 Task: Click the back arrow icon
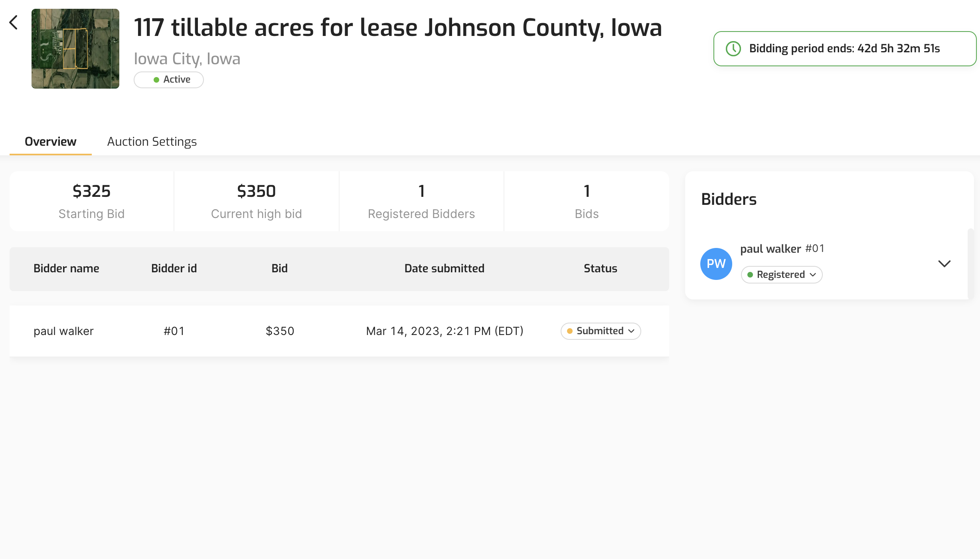tap(14, 22)
